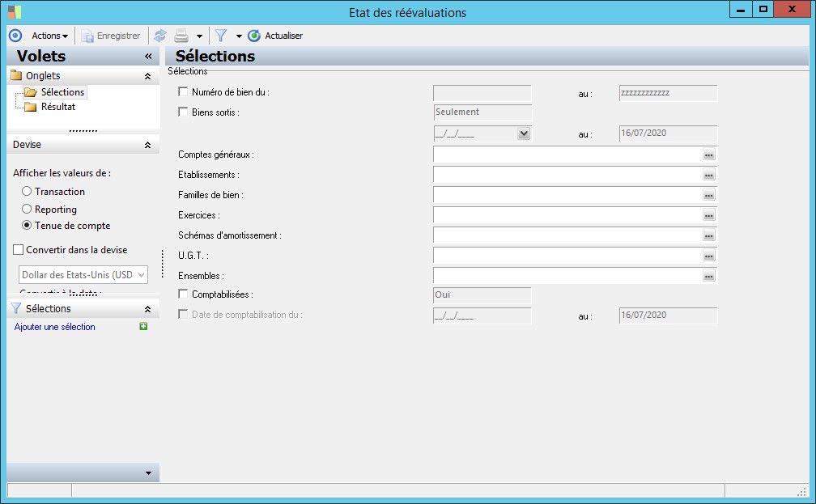816x504 pixels.
Task: Check the Comptabilisées checkbox
Action: (x=183, y=294)
